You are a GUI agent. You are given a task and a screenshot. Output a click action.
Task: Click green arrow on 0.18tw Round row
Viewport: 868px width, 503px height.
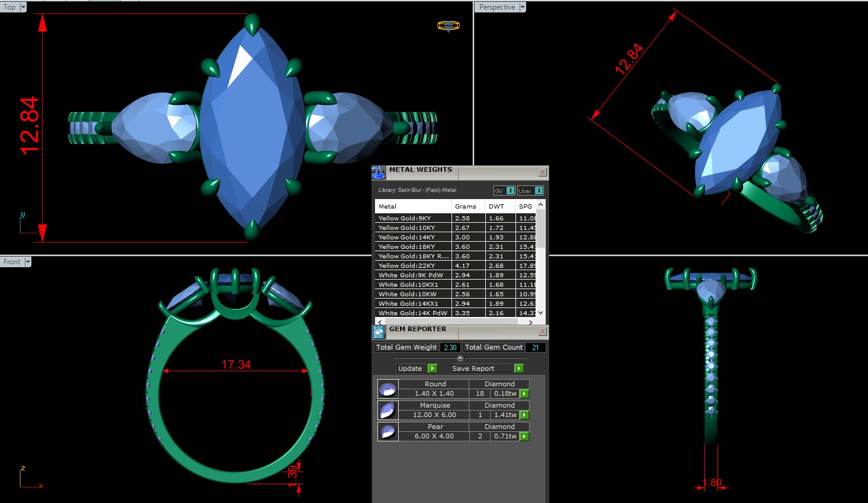point(524,393)
